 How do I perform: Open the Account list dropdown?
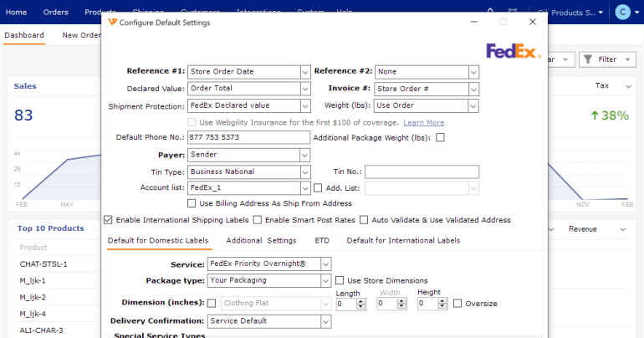(304, 188)
